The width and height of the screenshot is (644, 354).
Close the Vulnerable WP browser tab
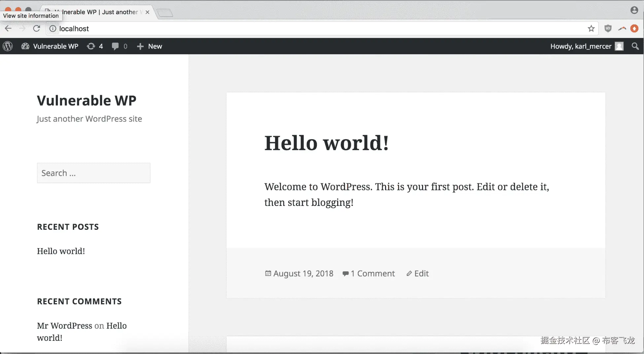coord(147,12)
